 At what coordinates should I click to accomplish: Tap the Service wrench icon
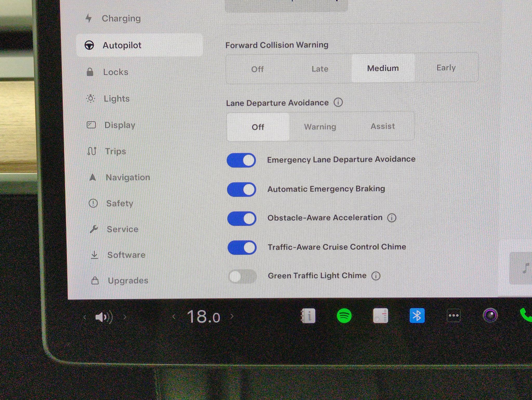point(94,229)
